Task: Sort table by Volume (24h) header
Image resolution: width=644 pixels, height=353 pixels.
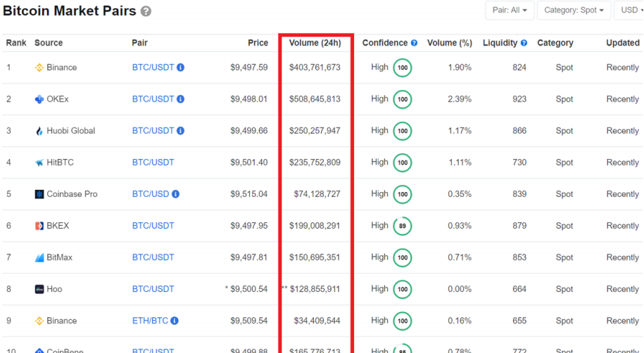Action: 315,43
